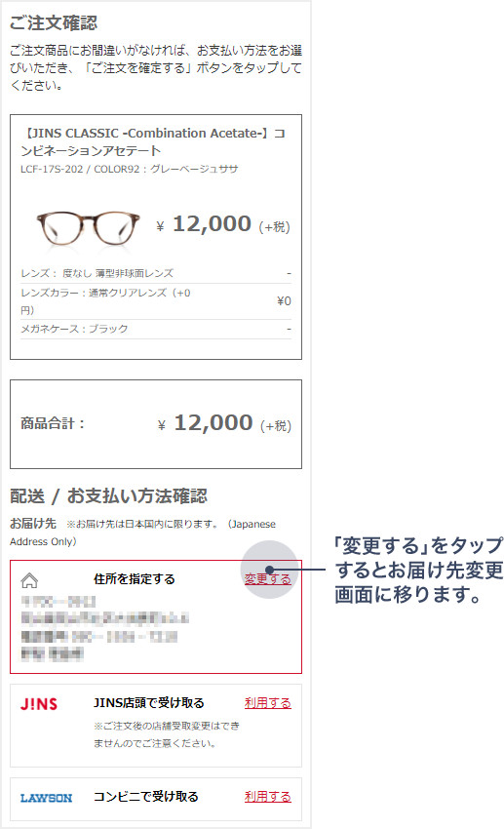
Task: Click the レンズ 度なし 薄型非球面レンズ row
Action: 156,273
